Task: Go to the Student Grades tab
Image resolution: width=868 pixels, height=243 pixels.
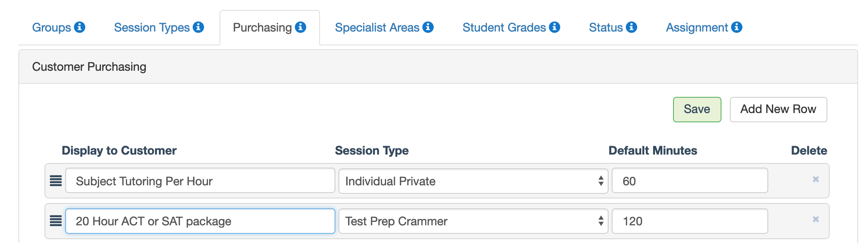Action: tap(504, 28)
